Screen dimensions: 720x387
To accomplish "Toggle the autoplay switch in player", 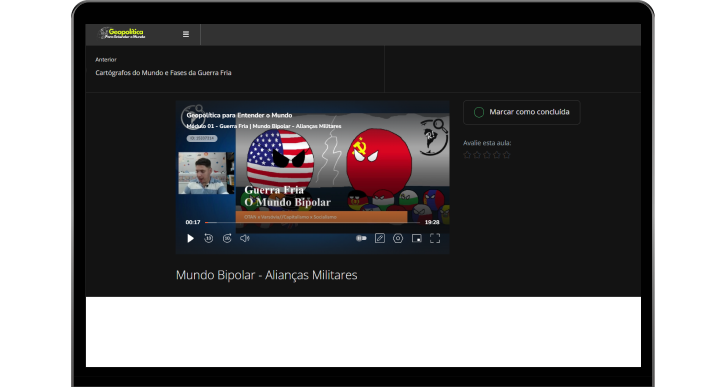I will [361, 238].
